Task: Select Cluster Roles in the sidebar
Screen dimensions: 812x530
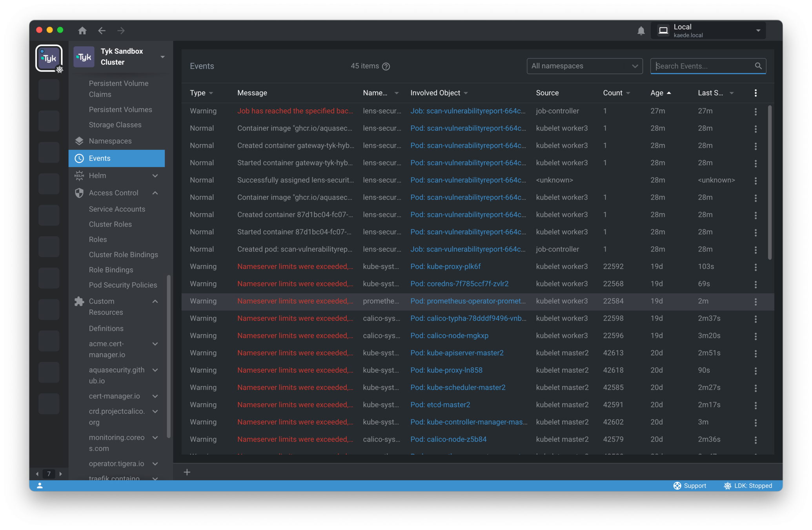Action: 110,224
